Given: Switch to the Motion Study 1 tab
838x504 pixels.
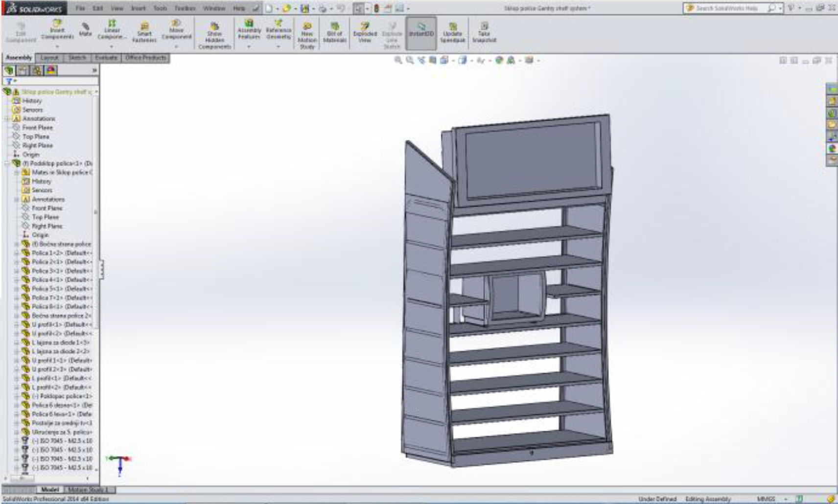Looking at the screenshot, I should pos(89,489).
